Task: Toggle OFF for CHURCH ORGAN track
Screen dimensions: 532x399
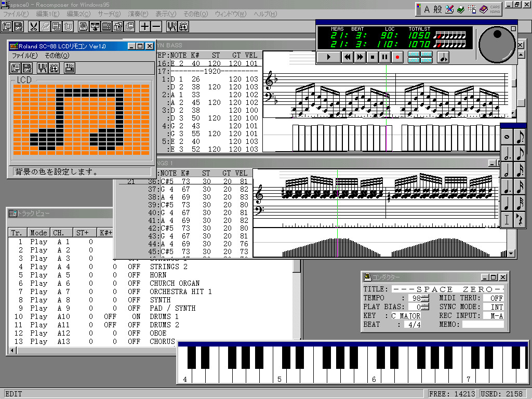Action: (134, 283)
